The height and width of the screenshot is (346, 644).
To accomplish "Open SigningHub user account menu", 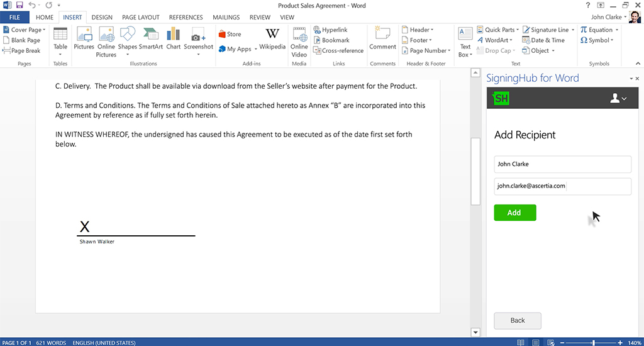I will tap(619, 98).
